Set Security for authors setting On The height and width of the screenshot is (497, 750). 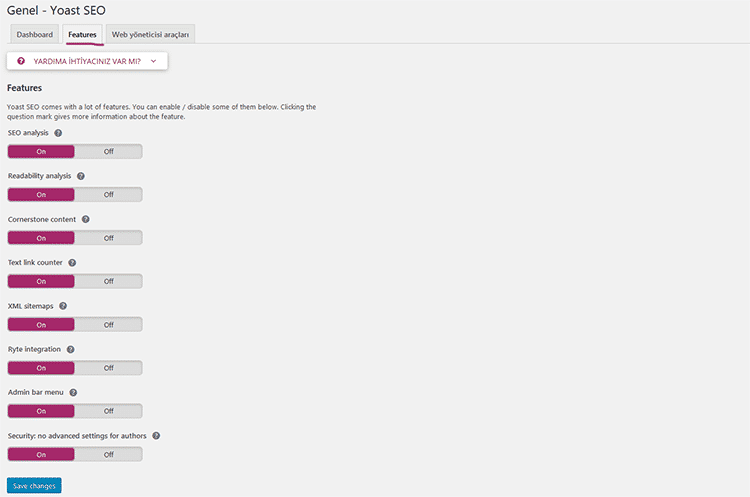41,454
